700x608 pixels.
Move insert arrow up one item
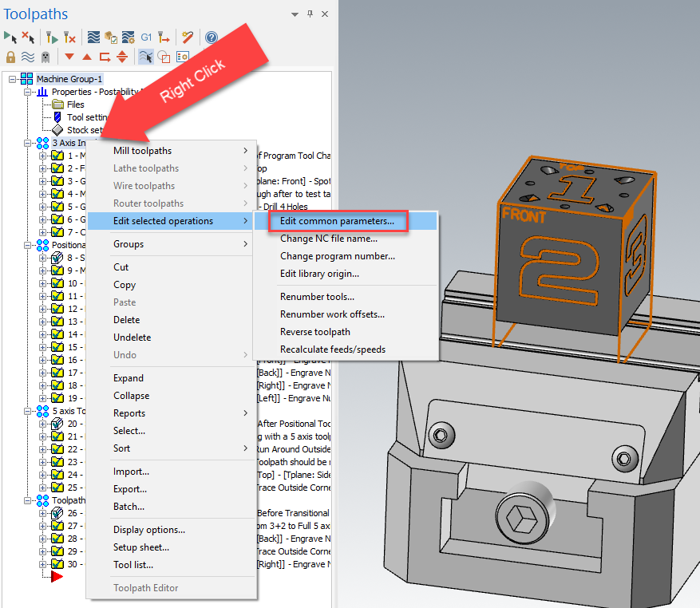click(87, 57)
